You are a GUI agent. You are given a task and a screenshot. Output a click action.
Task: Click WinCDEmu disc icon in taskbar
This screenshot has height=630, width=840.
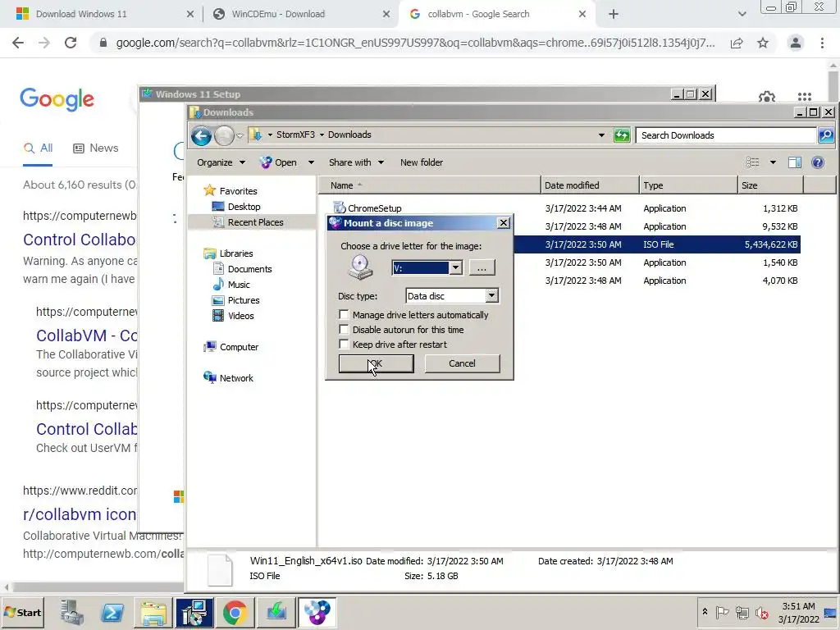(317, 613)
